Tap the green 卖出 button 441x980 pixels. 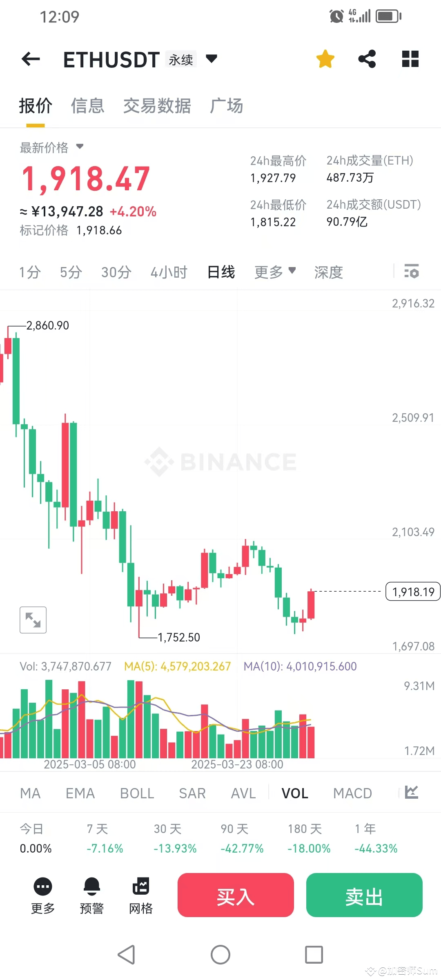coord(364,895)
